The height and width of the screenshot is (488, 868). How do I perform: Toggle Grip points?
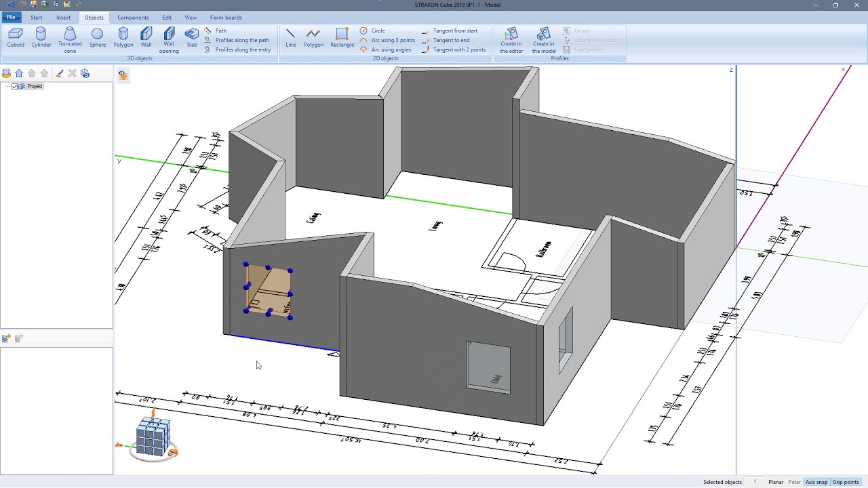pyautogui.click(x=846, y=482)
